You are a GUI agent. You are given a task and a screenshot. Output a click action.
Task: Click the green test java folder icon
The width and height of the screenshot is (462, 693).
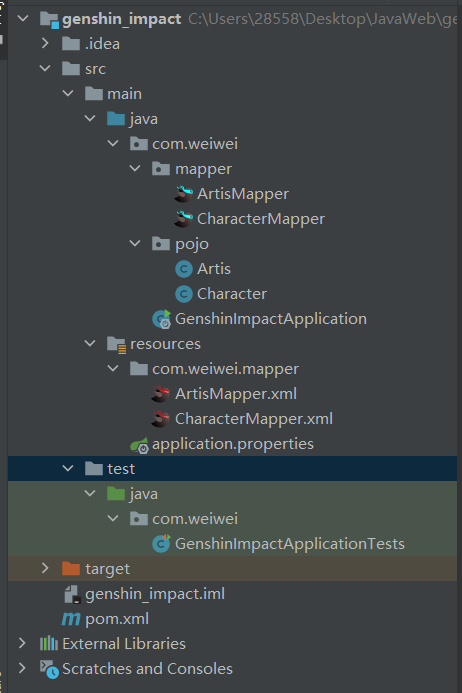tap(116, 494)
